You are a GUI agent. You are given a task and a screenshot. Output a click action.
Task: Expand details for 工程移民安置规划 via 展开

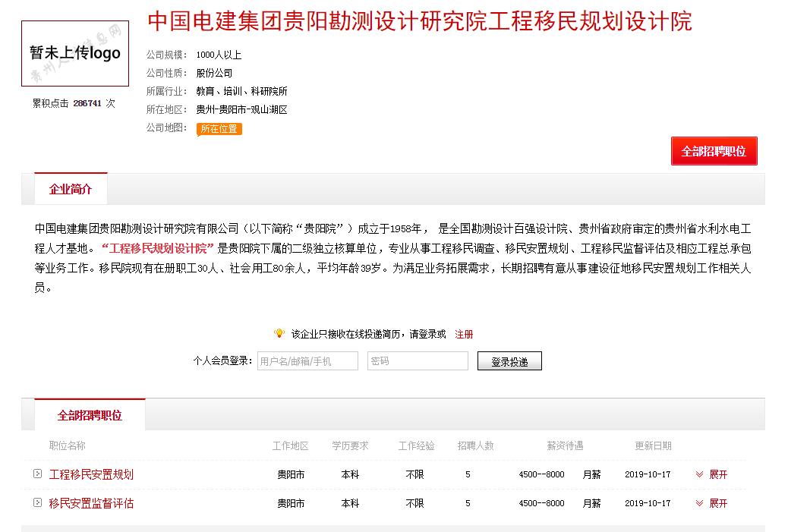point(717,474)
